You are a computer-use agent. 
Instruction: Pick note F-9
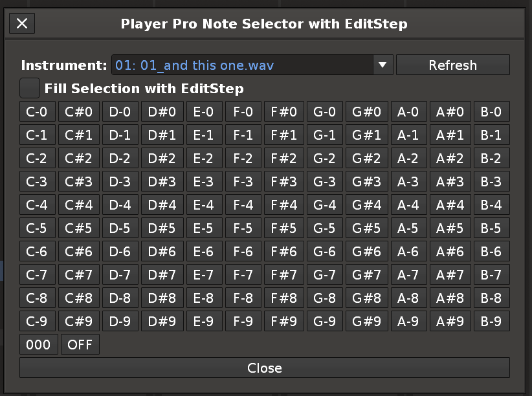click(x=243, y=322)
